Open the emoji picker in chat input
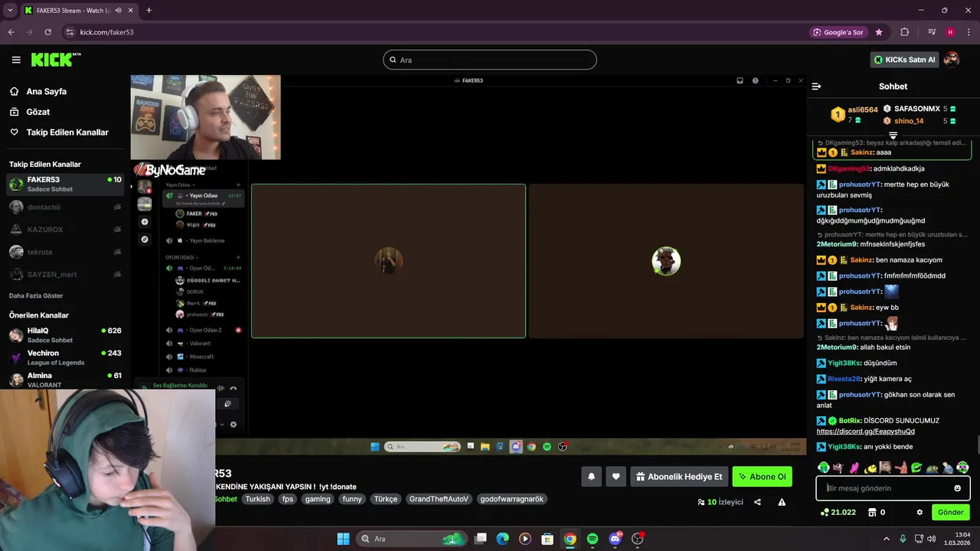980x551 pixels. click(957, 488)
